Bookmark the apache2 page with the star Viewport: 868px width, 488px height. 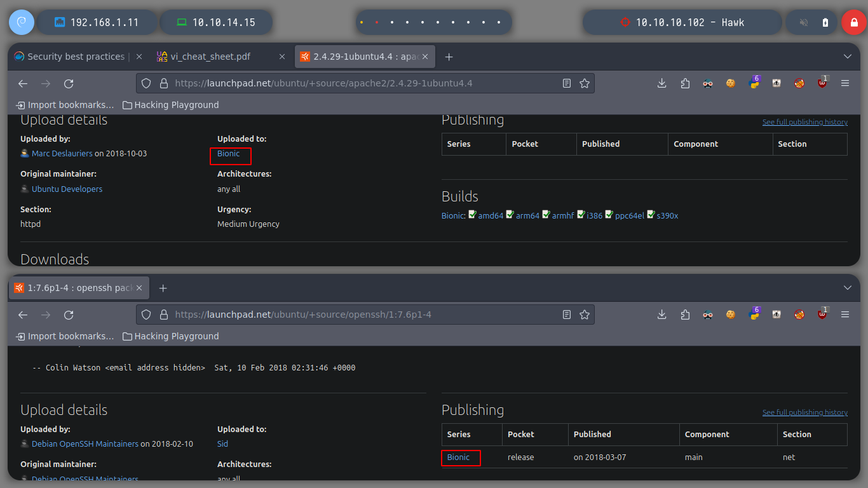tap(585, 83)
